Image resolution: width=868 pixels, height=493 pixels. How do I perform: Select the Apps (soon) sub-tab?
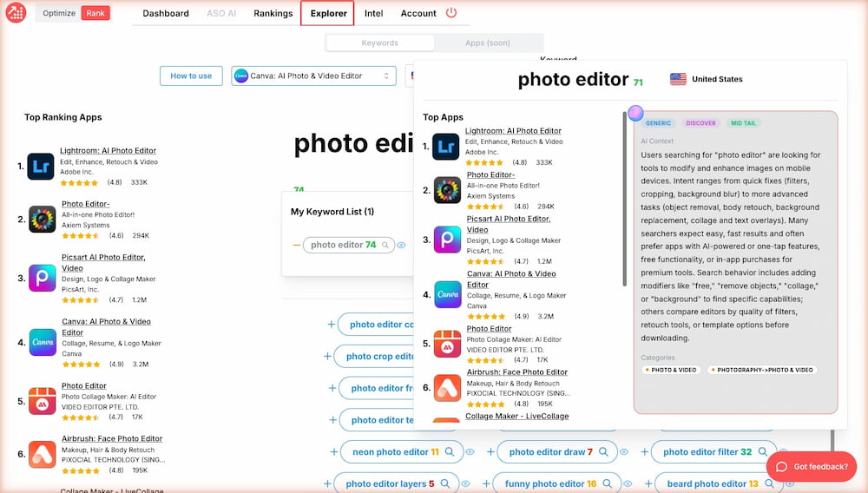click(488, 43)
